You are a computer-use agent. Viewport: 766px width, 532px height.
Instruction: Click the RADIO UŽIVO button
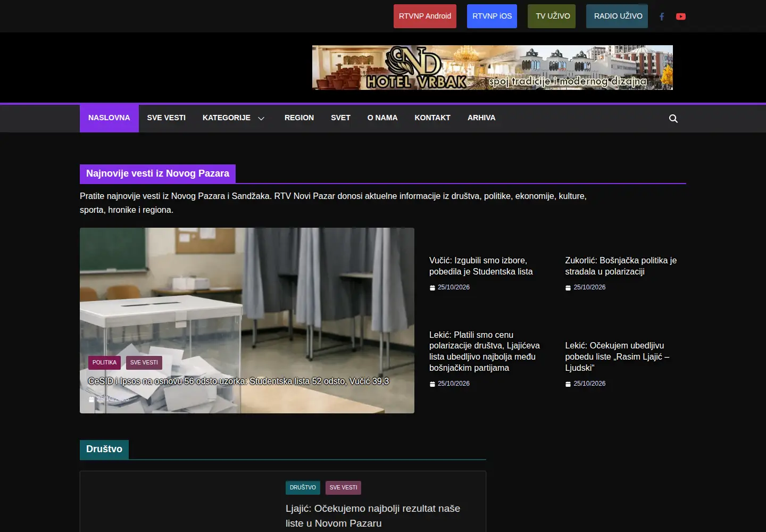pyautogui.click(x=617, y=16)
